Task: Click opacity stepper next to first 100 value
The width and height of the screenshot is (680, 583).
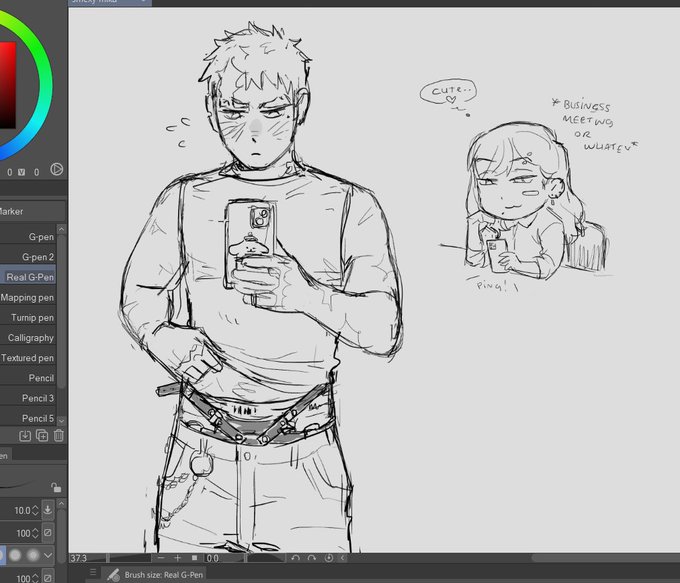Action: click(x=36, y=533)
